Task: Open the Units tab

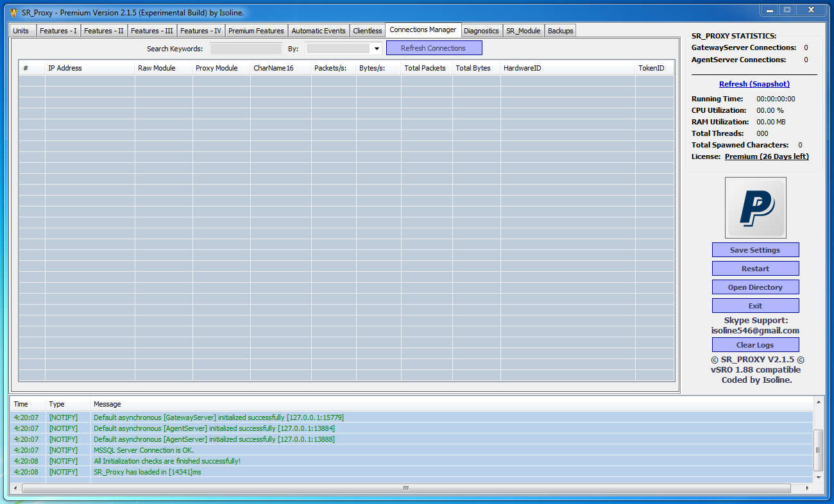Action: (21, 31)
